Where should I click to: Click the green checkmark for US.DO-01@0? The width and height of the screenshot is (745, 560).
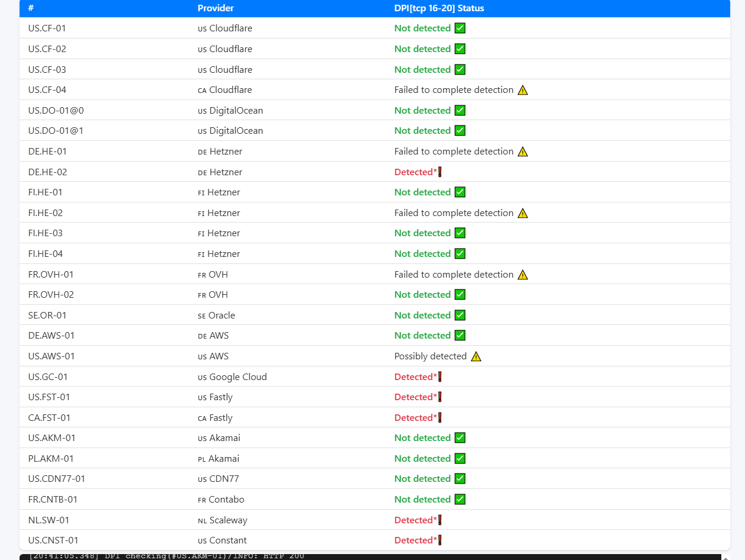[460, 110]
